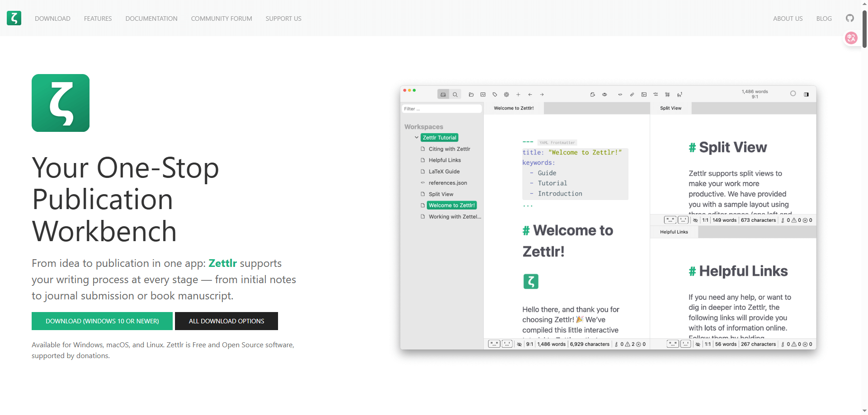The width and height of the screenshot is (868, 415).
Task: Click the large green Zettlr logo
Action: point(61,103)
